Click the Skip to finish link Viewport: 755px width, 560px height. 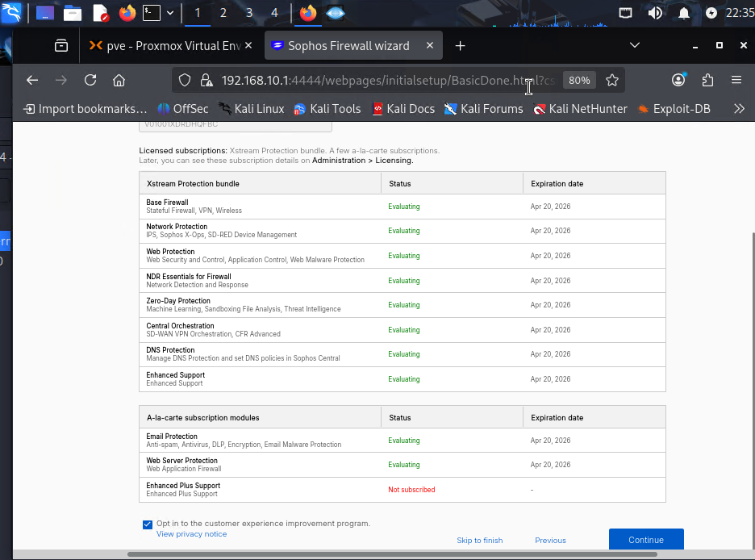[x=479, y=541]
